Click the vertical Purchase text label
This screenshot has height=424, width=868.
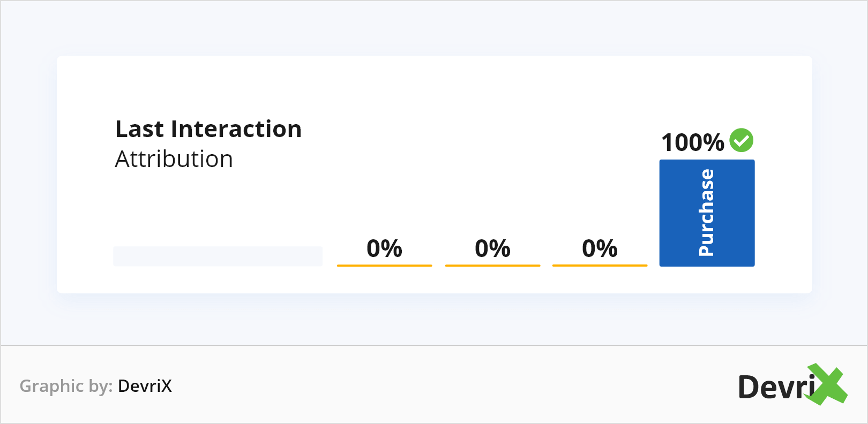tap(707, 213)
